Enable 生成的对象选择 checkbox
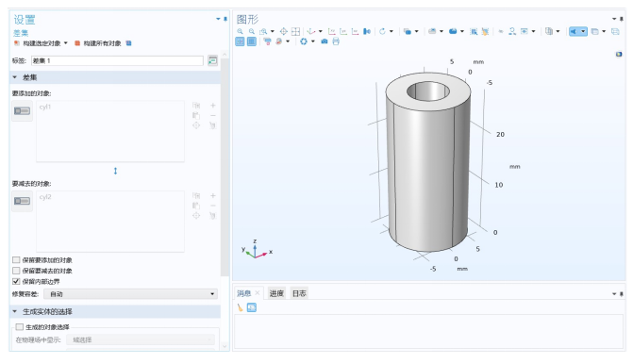This screenshot has width=633, height=364. [x=19, y=327]
